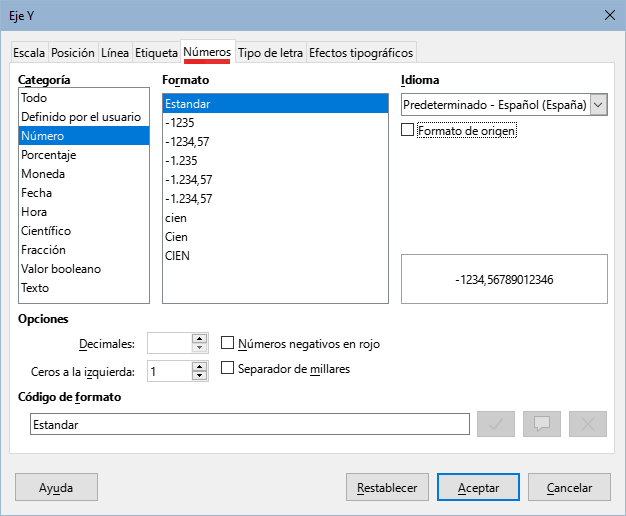Choose the -1.234,57 format entry
626x516 pixels.
coord(189,180)
